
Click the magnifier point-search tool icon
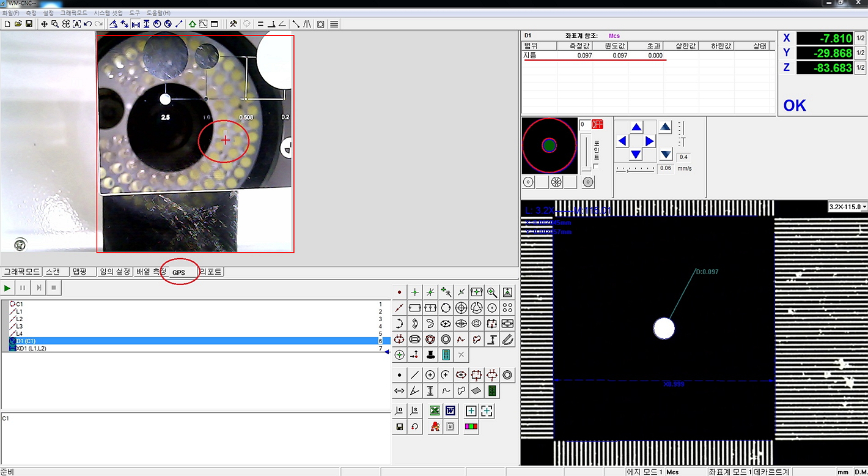pyautogui.click(x=492, y=292)
